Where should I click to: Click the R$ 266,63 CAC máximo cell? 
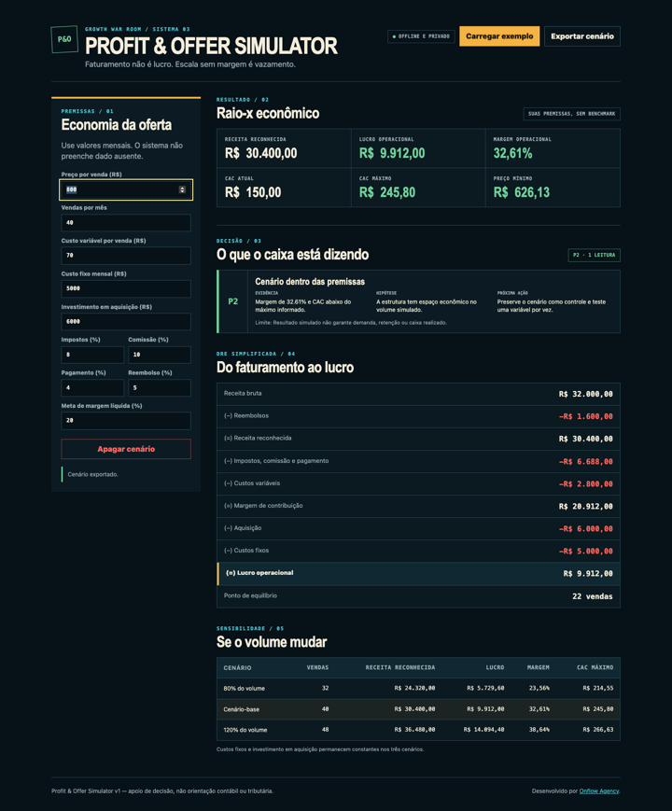pyautogui.click(x=598, y=730)
